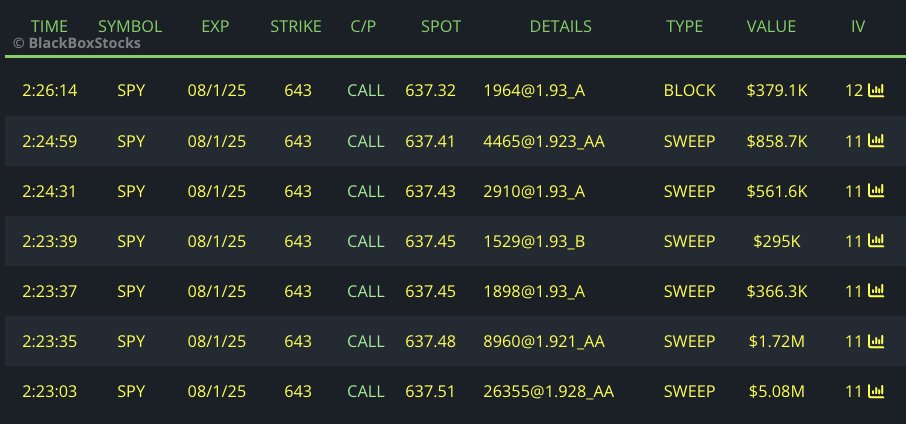Click the 26355@1.928_AA details entry
The width and height of the screenshot is (906, 424).
[x=548, y=391]
